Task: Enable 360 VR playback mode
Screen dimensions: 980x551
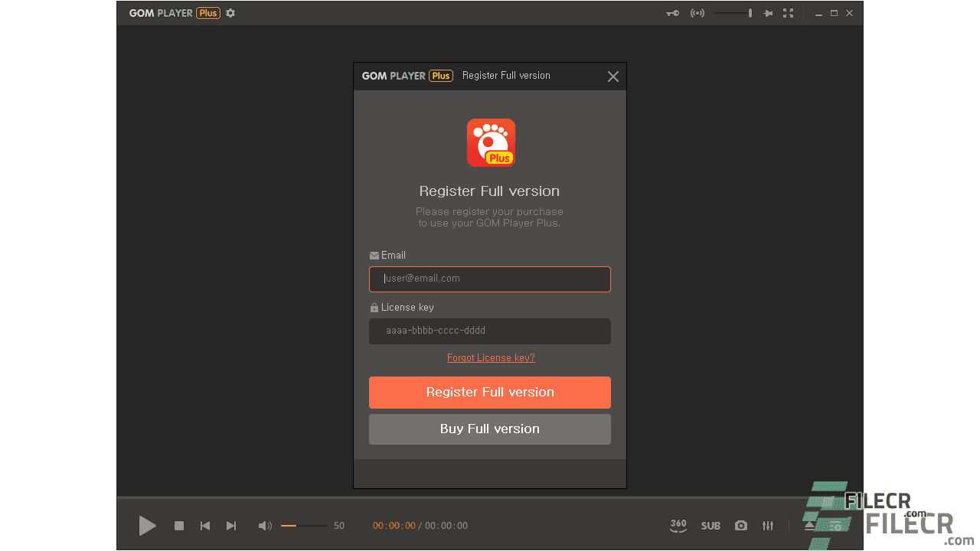Action: pyautogui.click(x=678, y=526)
